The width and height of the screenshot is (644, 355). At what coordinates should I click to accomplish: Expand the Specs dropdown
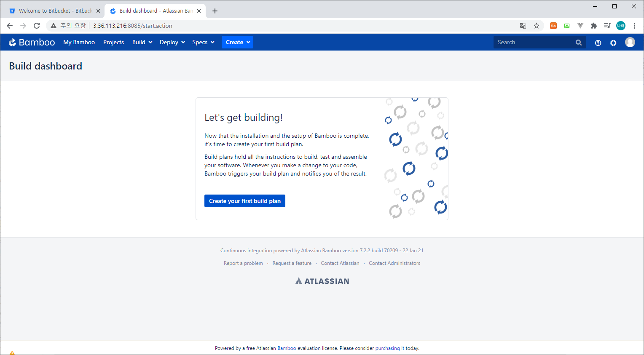tap(203, 42)
